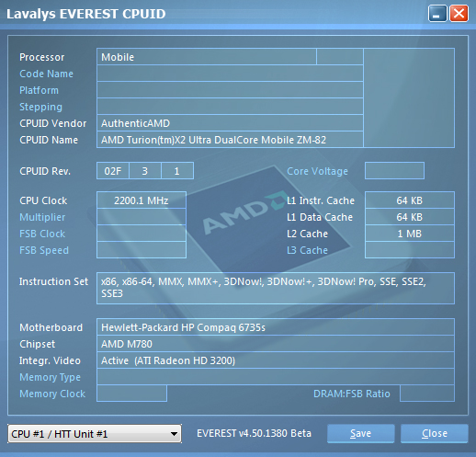Click the Motherboard value HP Compaq 6735s
This screenshot has height=457, width=476.
[x=276, y=327]
